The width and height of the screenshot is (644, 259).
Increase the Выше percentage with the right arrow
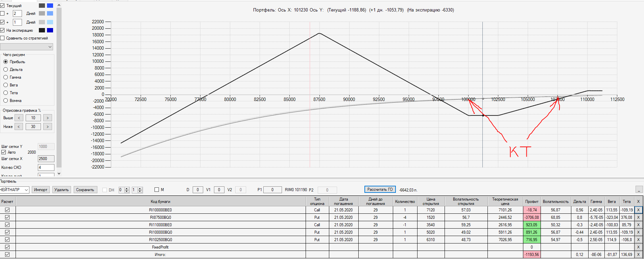tap(48, 118)
